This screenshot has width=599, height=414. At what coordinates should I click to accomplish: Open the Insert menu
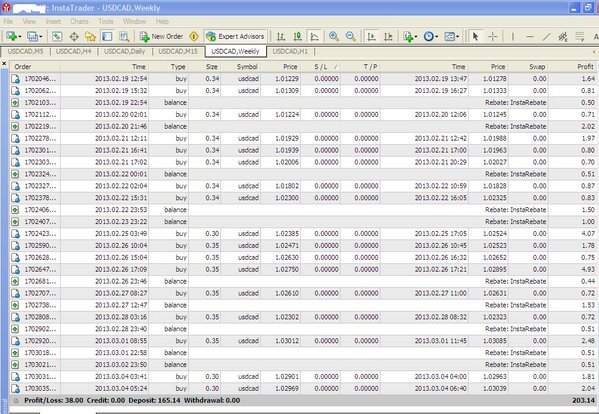click(x=53, y=21)
